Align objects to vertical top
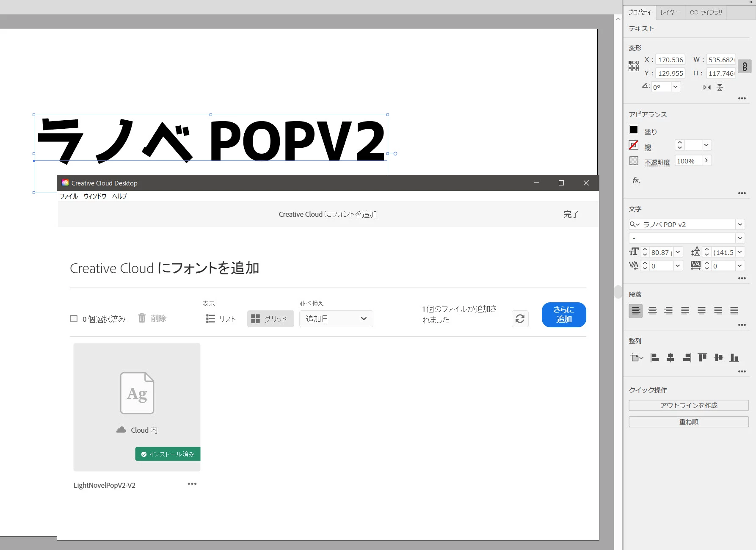 (x=703, y=358)
